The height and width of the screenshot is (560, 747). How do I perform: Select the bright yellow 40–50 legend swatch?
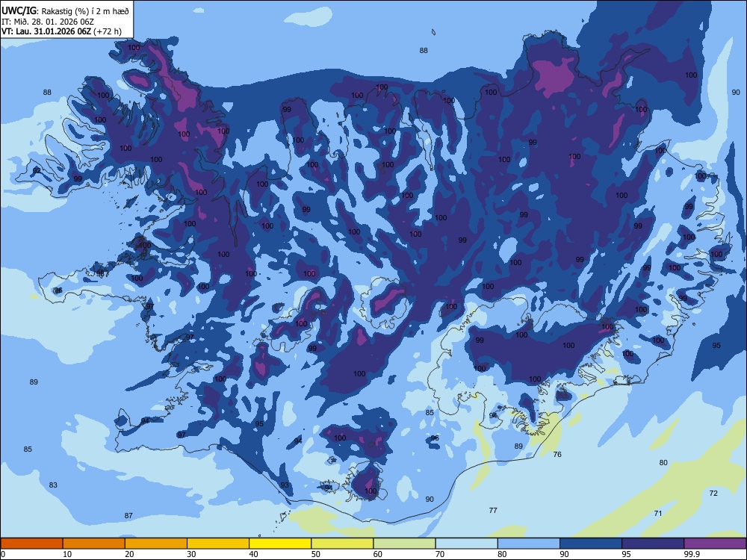pos(280,544)
